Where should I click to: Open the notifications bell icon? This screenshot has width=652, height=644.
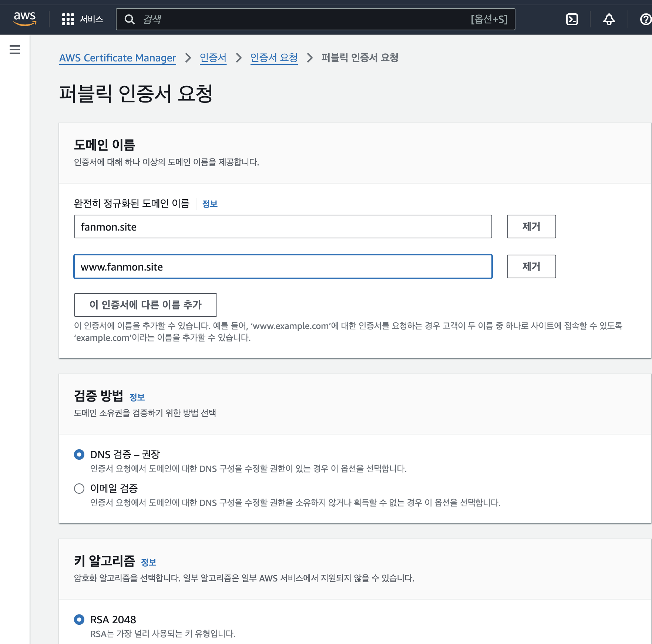609,19
